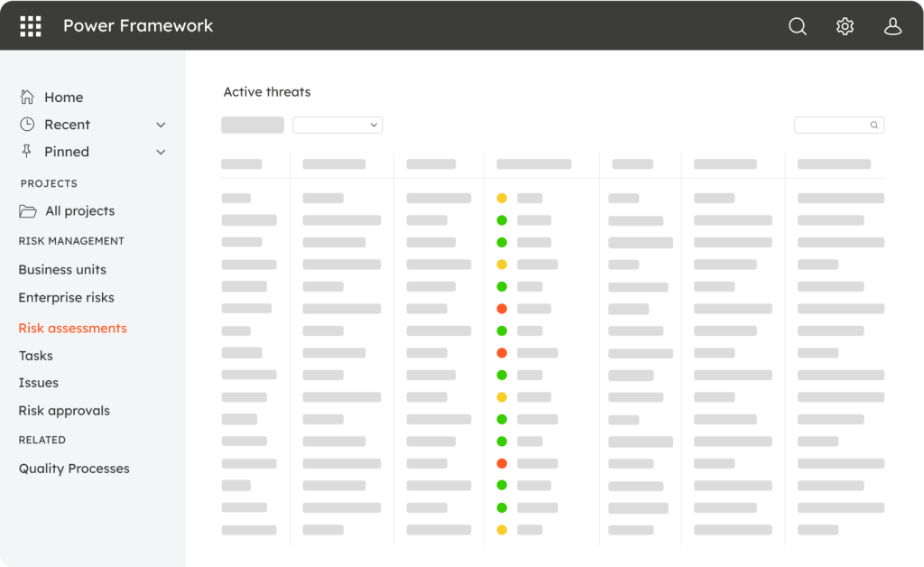Expand the Recent section chevron
924x567 pixels.
tap(161, 125)
